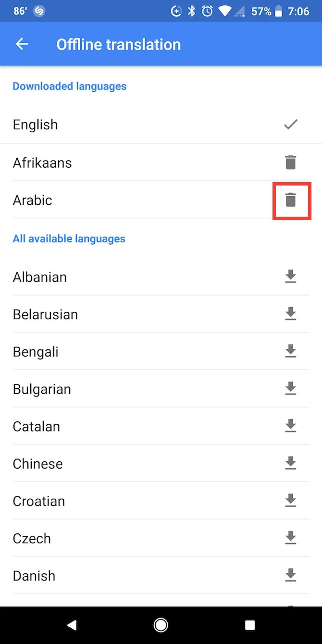Download Danish for offline use
This screenshot has height=644, width=322.
click(x=291, y=575)
